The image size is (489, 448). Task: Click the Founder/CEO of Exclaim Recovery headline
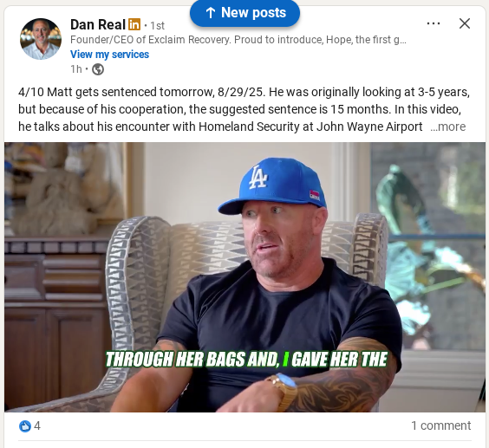pyautogui.click(x=238, y=40)
